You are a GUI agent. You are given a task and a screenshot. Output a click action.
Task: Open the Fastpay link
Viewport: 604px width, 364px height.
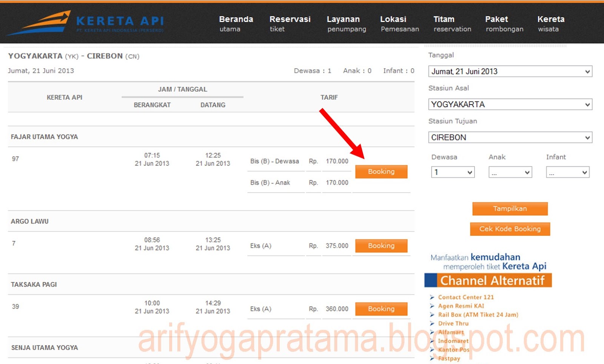pos(449,358)
